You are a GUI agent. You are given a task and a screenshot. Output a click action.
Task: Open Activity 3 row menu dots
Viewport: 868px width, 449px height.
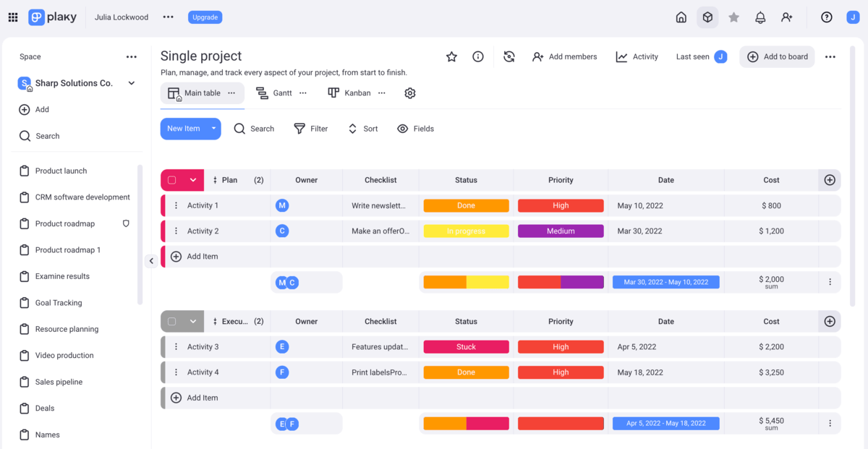176,347
